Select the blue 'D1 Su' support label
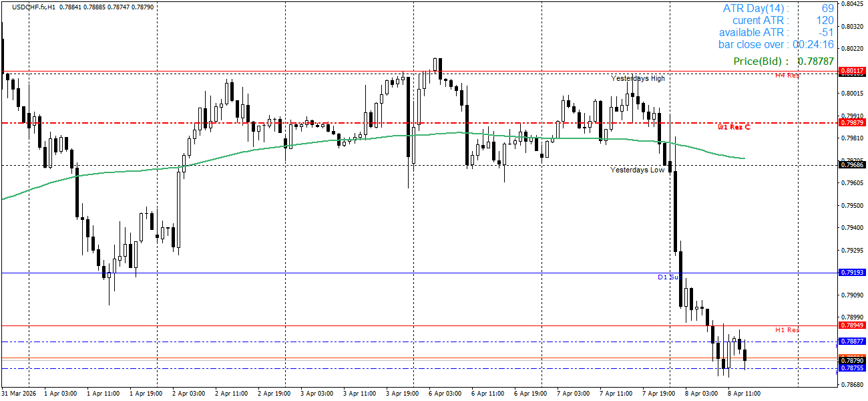868x401 pixels. [668, 277]
